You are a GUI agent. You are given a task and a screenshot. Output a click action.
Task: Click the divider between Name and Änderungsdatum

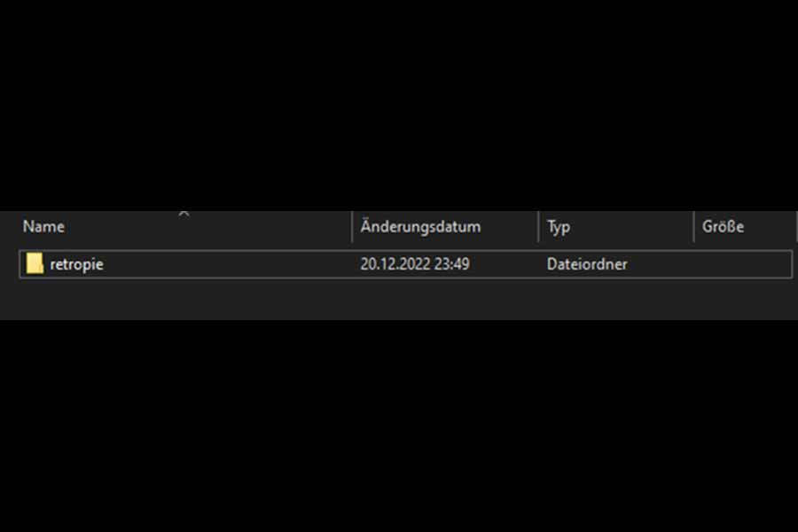tap(352, 227)
